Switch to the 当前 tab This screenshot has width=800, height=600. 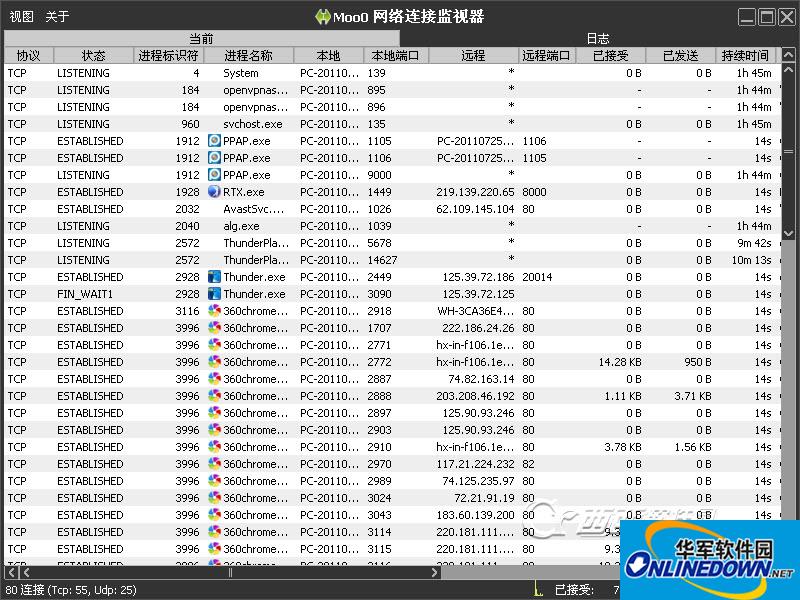pyautogui.click(x=202, y=38)
